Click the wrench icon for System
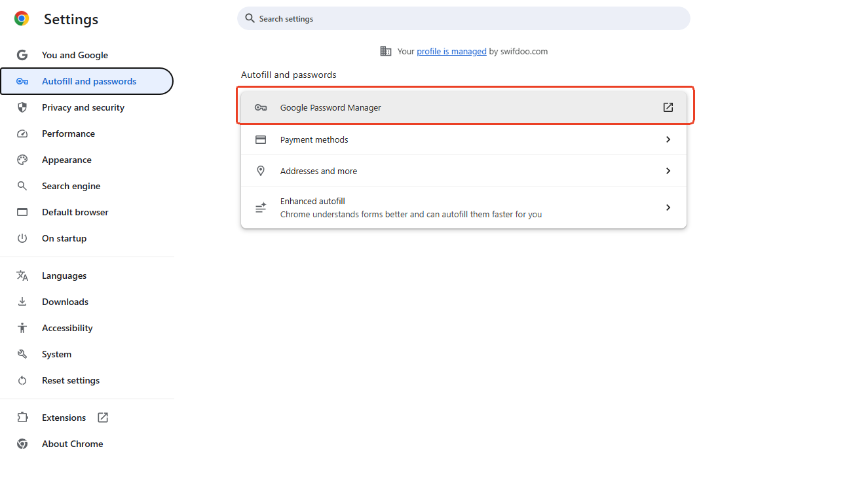Viewport: 868px width, 483px height. tap(22, 354)
